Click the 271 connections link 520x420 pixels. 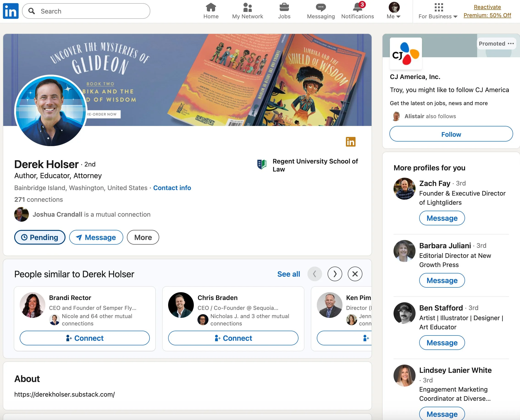(x=38, y=200)
